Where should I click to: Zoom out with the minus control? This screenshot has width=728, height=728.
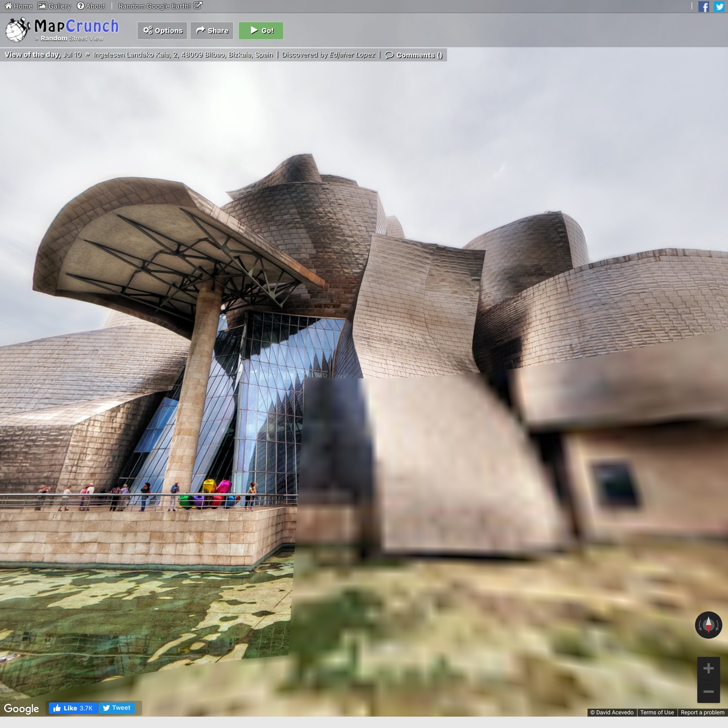709,692
